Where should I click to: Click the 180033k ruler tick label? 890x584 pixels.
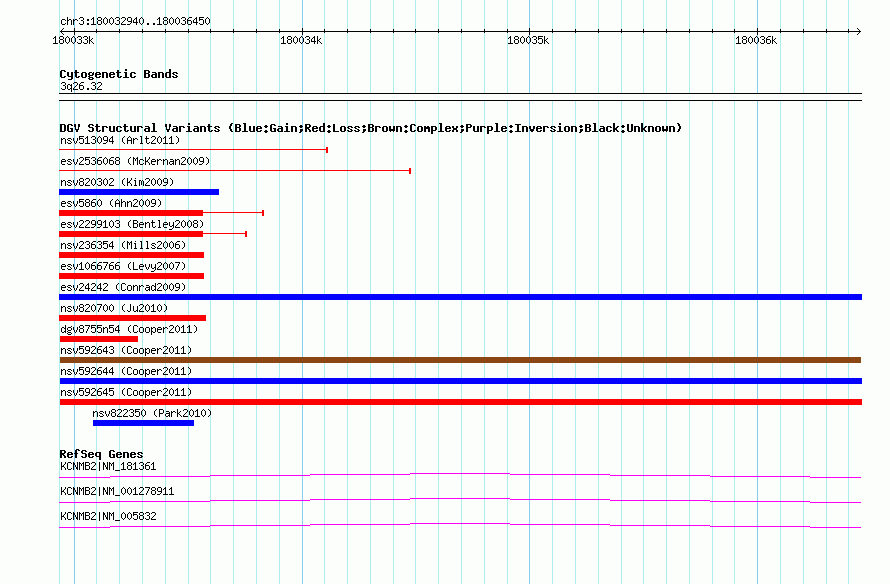click(73, 40)
